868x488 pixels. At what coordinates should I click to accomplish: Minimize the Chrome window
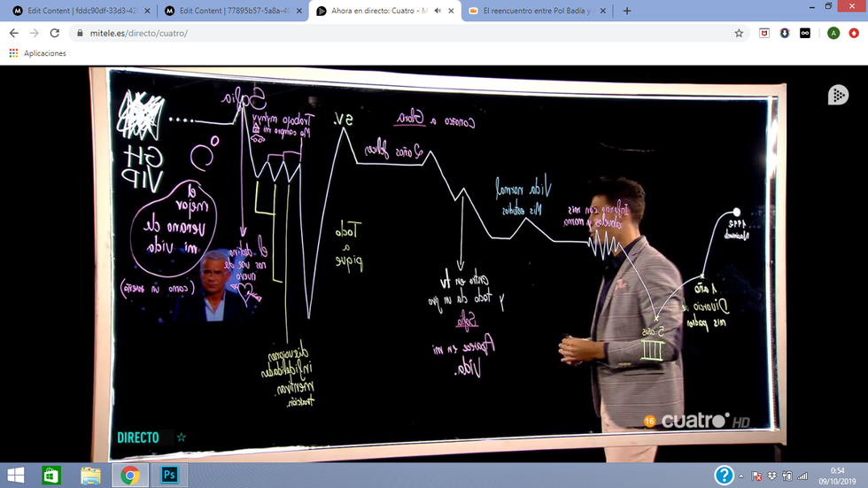pos(811,6)
